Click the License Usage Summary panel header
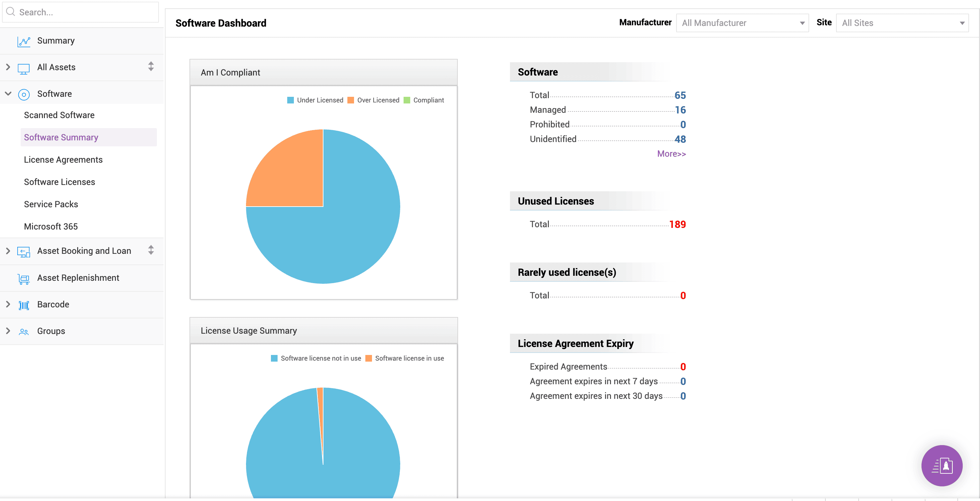 [323, 330]
